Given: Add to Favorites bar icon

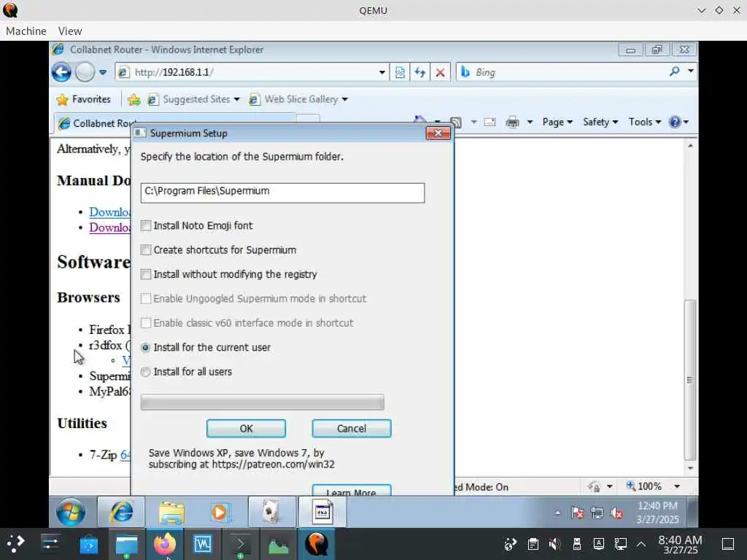Looking at the screenshot, I should [x=134, y=99].
